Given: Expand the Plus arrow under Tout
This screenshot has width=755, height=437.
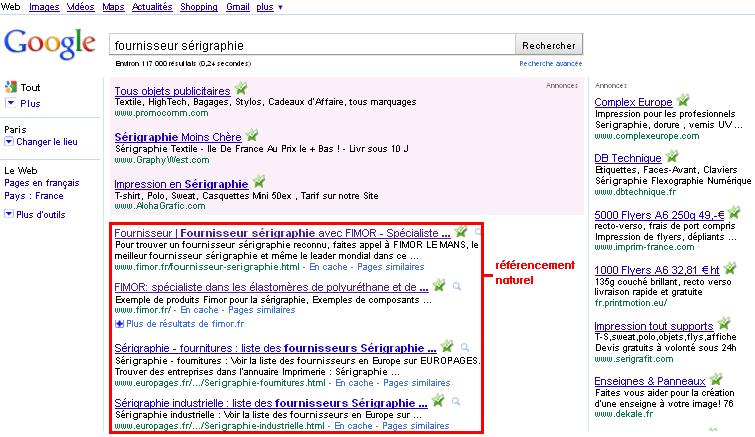Looking at the screenshot, I should [x=10, y=103].
